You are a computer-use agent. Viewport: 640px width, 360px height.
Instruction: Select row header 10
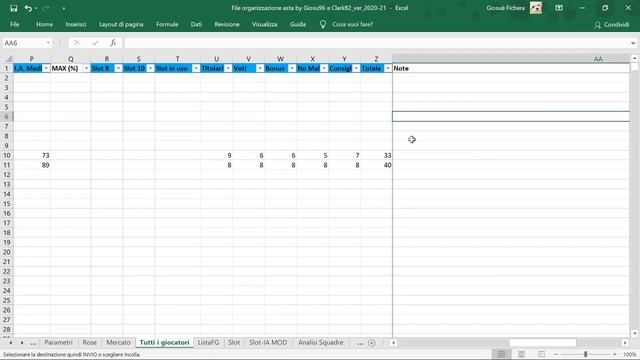click(7, 156)
